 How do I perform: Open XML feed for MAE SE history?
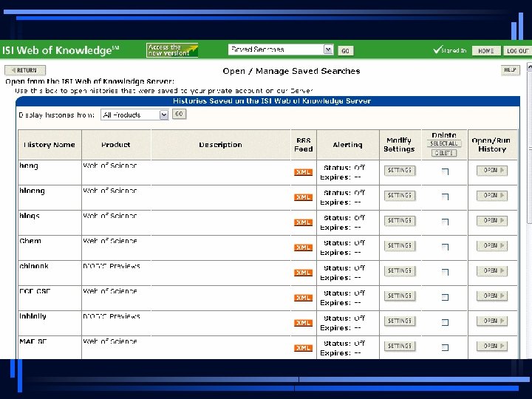(x=303, y=348)
